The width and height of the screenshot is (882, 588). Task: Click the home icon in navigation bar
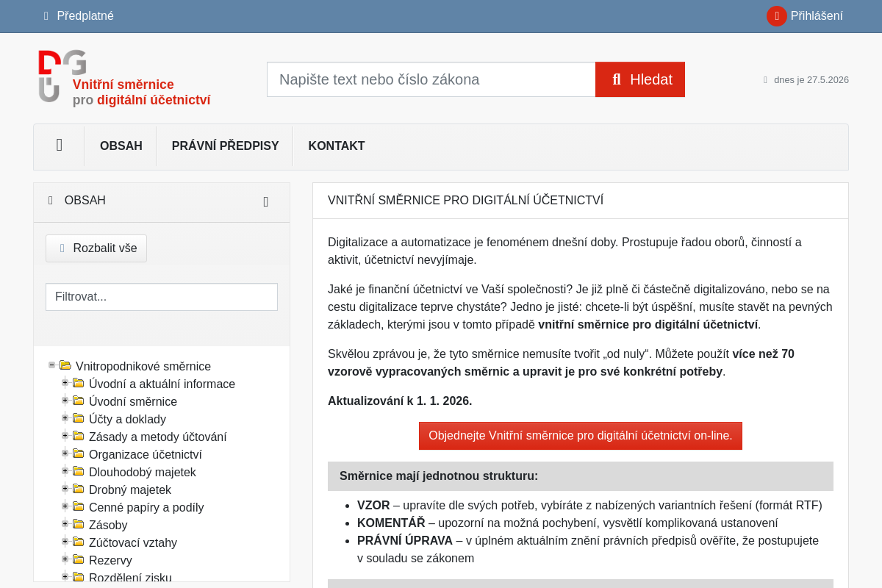60,146
